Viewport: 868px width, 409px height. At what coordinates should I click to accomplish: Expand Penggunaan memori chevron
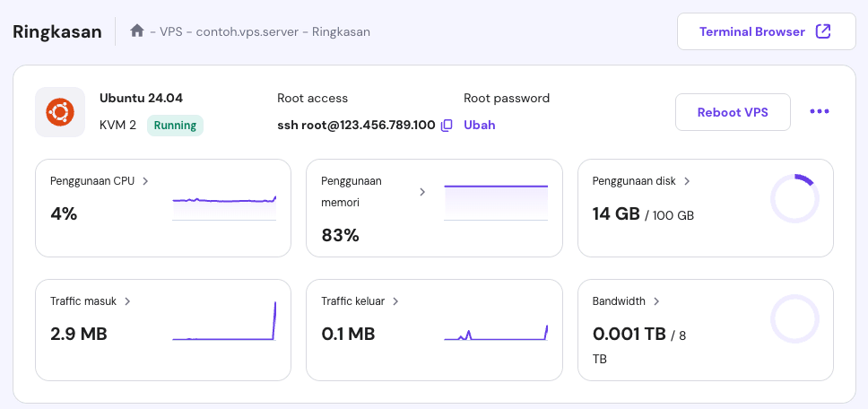pos(423,192)
